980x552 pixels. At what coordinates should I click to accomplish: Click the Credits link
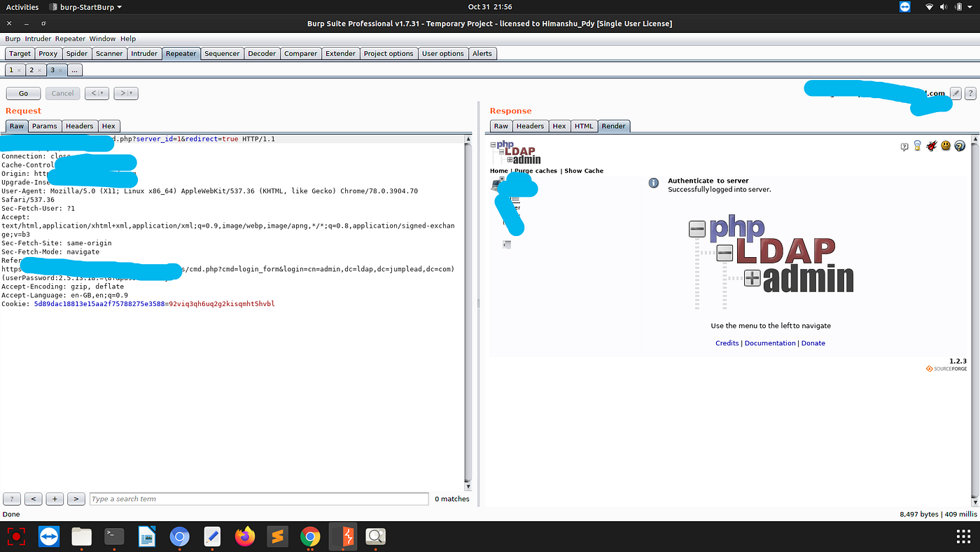point(727,343)
